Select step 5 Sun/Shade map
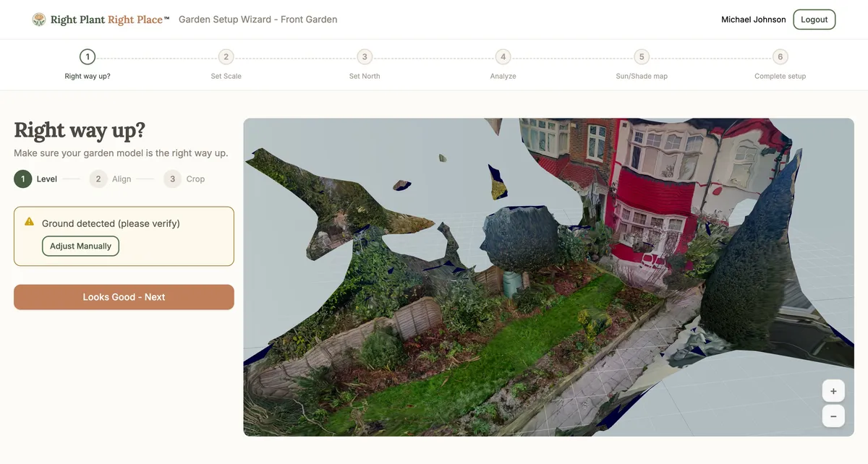The width and height of the screenshot is (868, 464). coord(642,57)
